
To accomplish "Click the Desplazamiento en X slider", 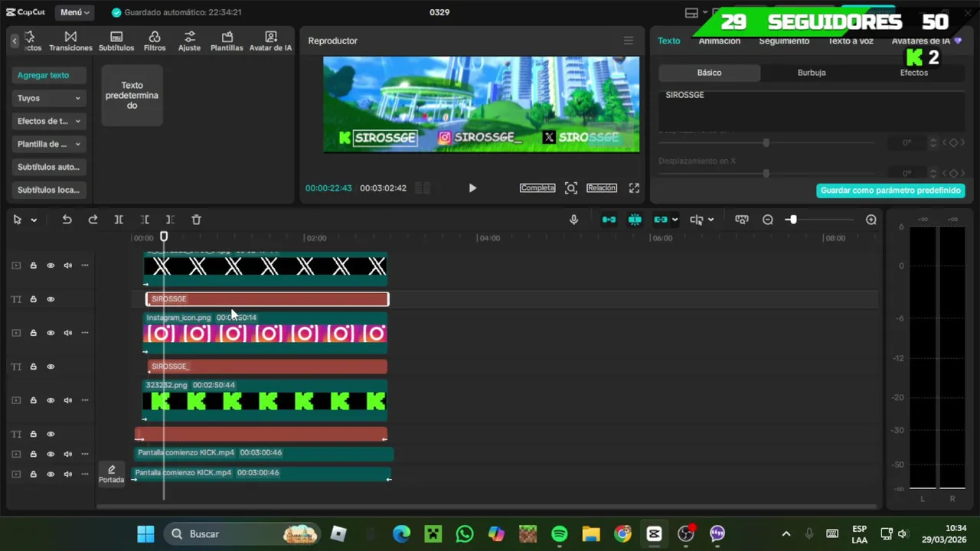I will (766, 174).
